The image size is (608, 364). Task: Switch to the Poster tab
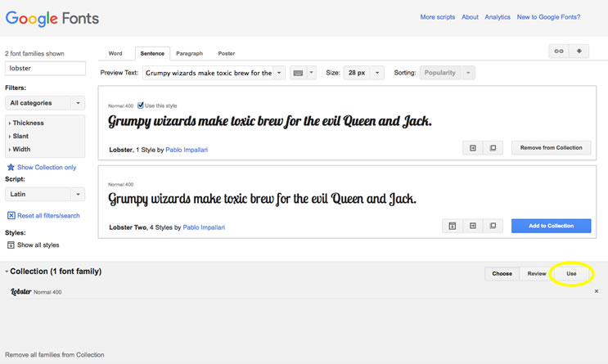[226, 53]
